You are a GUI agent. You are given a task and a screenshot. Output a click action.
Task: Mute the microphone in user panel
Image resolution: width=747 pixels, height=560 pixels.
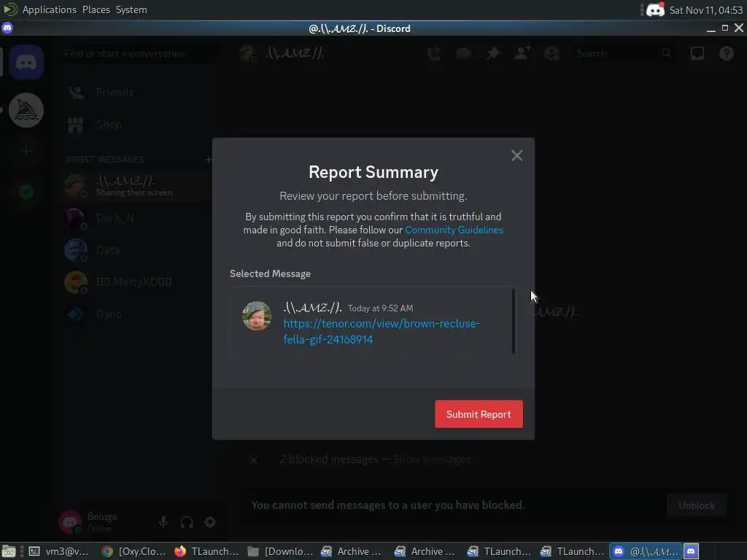coord(163,522)
